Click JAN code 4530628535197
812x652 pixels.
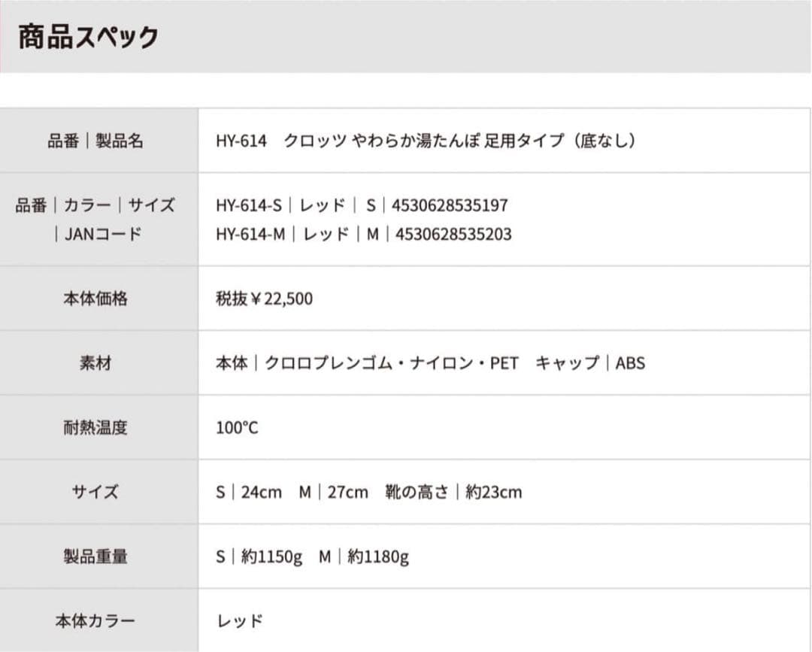coord(450,205)
